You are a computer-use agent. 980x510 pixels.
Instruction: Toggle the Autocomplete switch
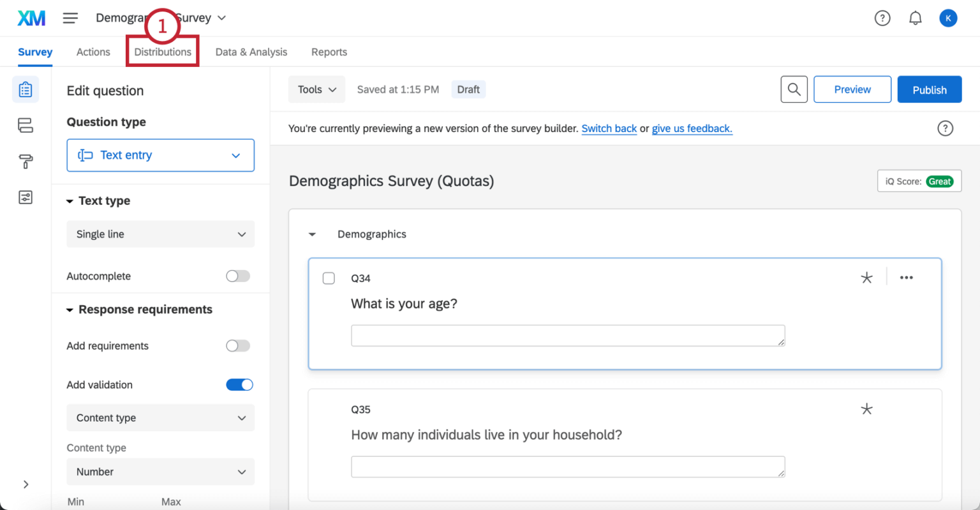pyautogui.click(x=238, y=276)
